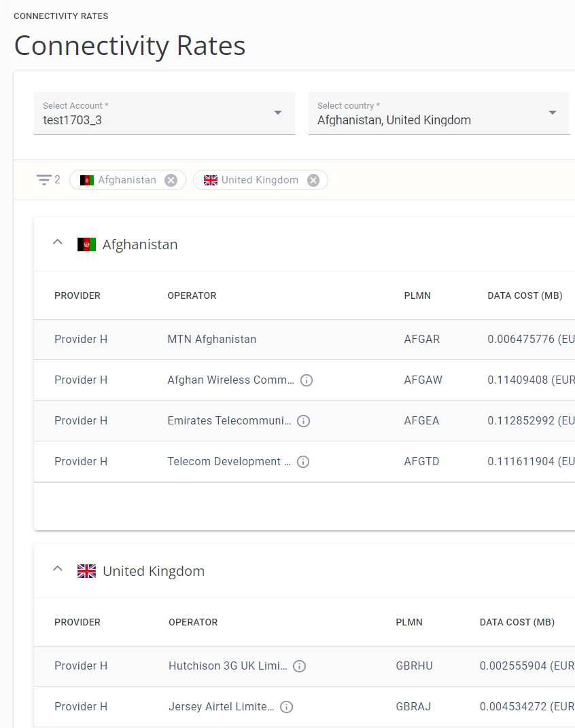Click info icon next to Telecom Development operator

(x=303, y=462)
